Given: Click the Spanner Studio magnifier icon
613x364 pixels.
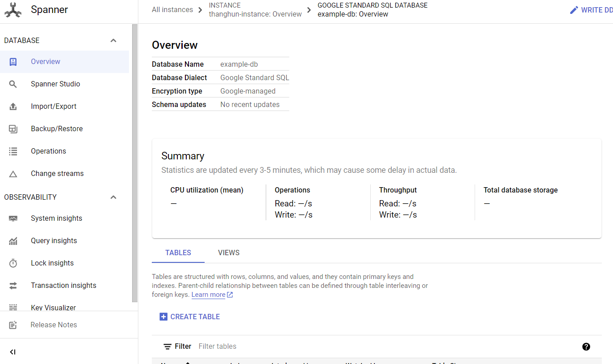Looking at the screenshot, I should point(13,84).
